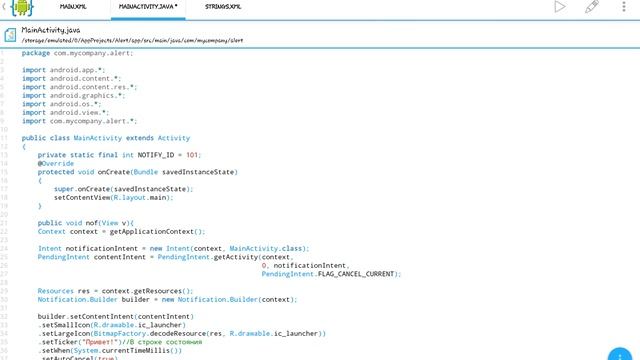Click the Resources res = context.getResources line
Screen dimensions: 640x360
[x=115, y=291]
